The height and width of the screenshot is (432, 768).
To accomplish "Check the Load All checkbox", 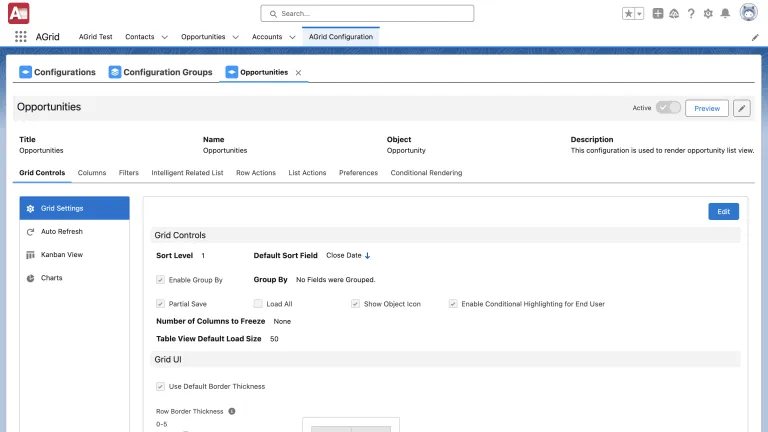I will [258, 304].
